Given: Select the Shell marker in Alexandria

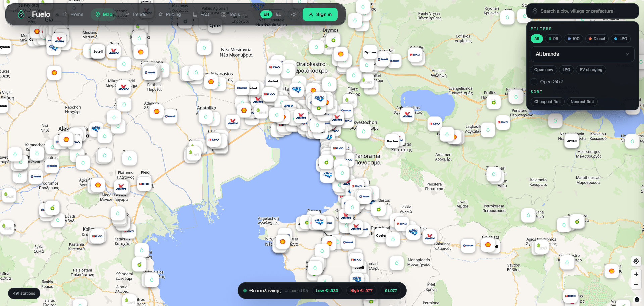Looking at the screenshot, I should tap(66, 139).
